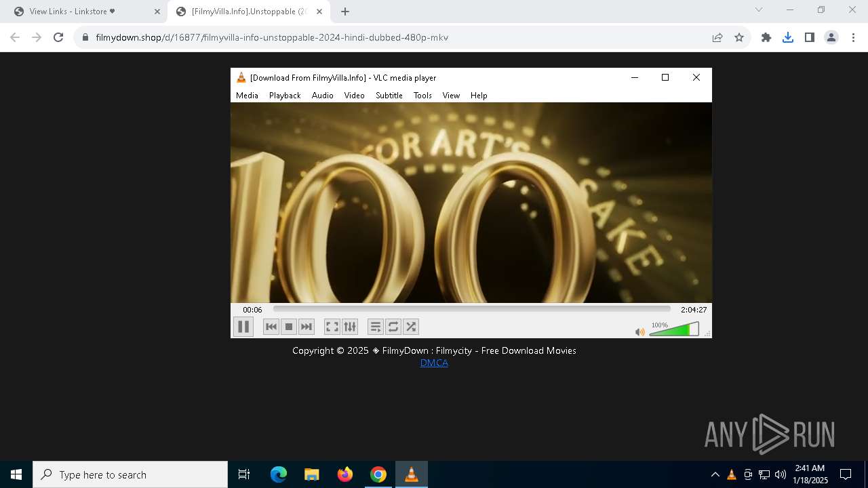Image resolution: width=868 pixels, height=488 pixels.
Task: Reload the current page
Action: click(x=58, y=37)
